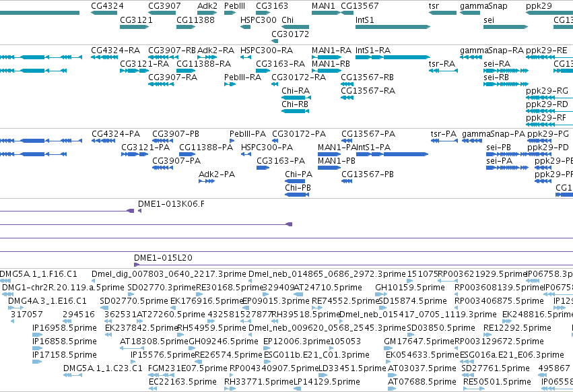The width and height of the screenshot is (573, 392).
Task: Select the ppk29-RF transcript label
Action: (546, 118)
